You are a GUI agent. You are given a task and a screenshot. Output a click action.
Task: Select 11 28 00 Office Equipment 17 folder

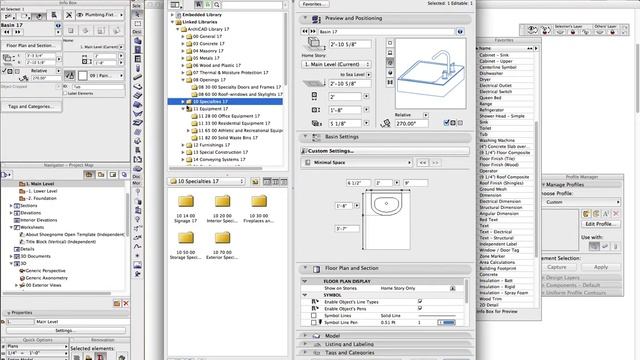tap(229, 116)
